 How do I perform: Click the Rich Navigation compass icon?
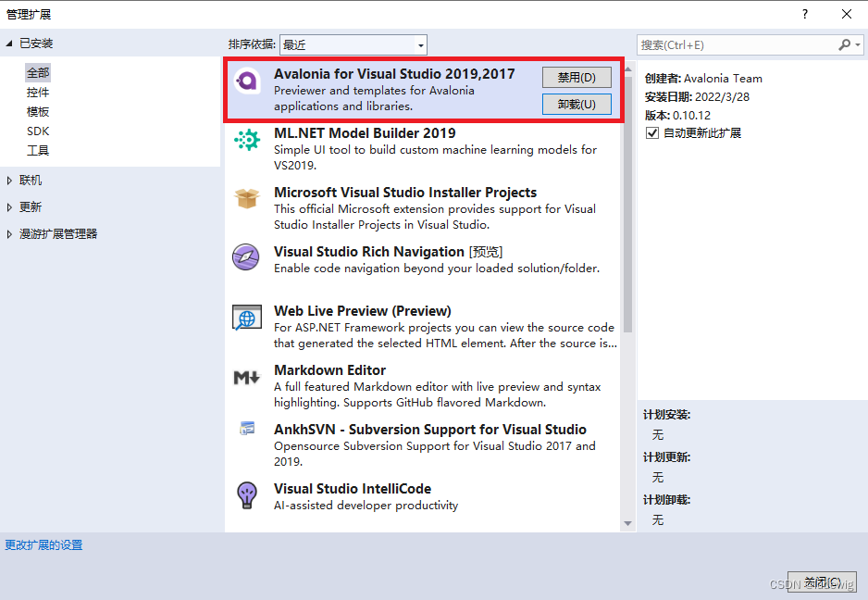(x=246, y=257)
